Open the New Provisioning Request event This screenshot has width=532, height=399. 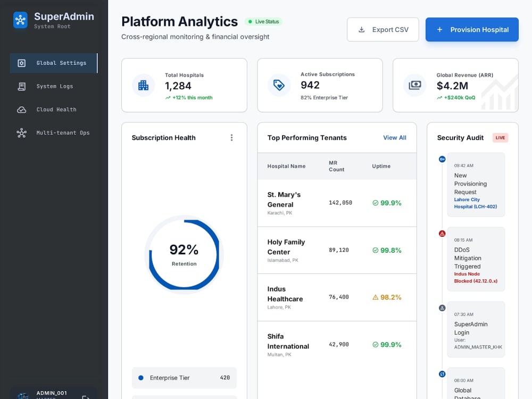[x=476, y=185]
